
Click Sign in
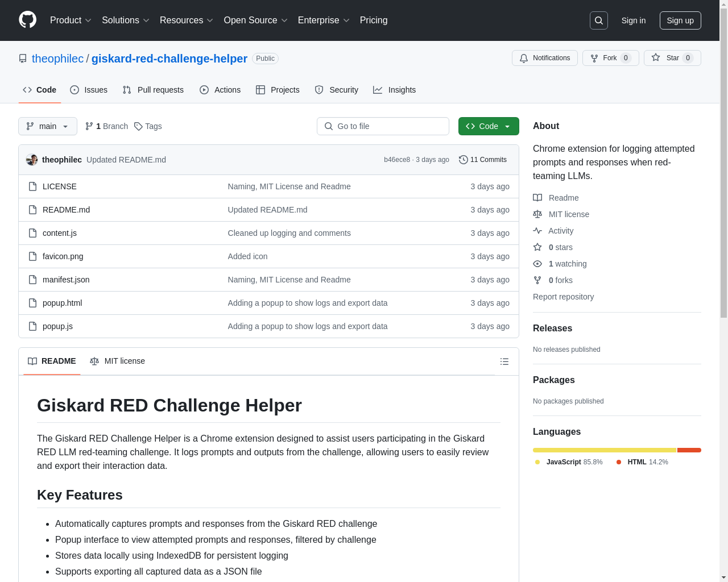click(634, 20)
